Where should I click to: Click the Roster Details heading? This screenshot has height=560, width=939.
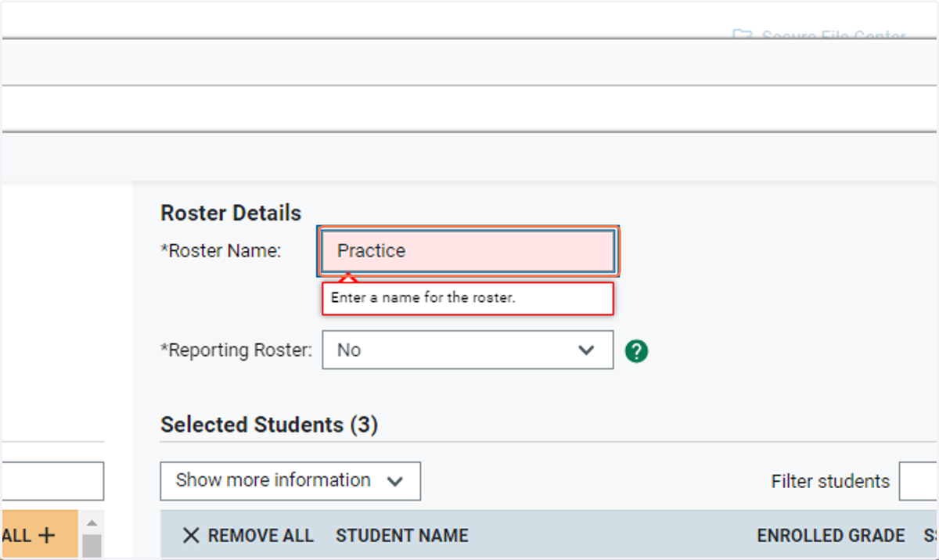(x=231, y=213)
